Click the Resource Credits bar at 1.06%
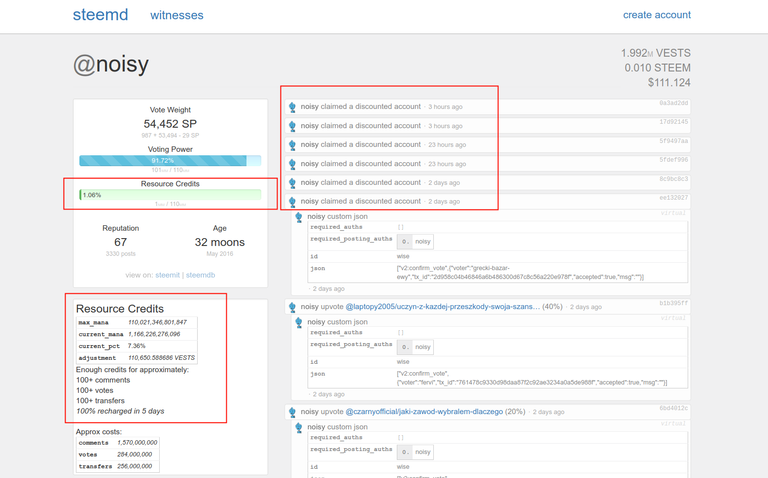Image resolution: width=768 pixels, height=478 pixels. tap(170, 195)
